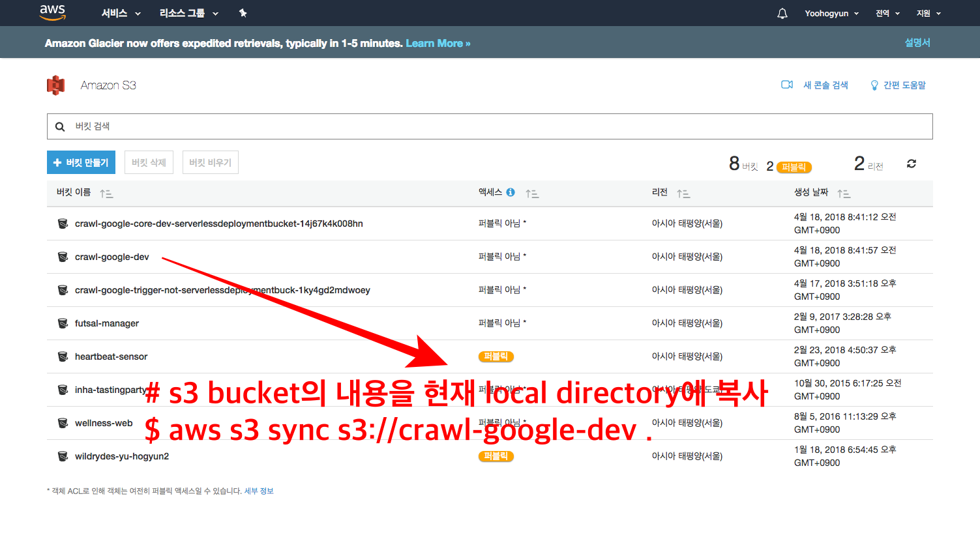This screenshot has width=980, height=552.
Task: Click the 버킷 이름 column header text
Action: point(74,192)
